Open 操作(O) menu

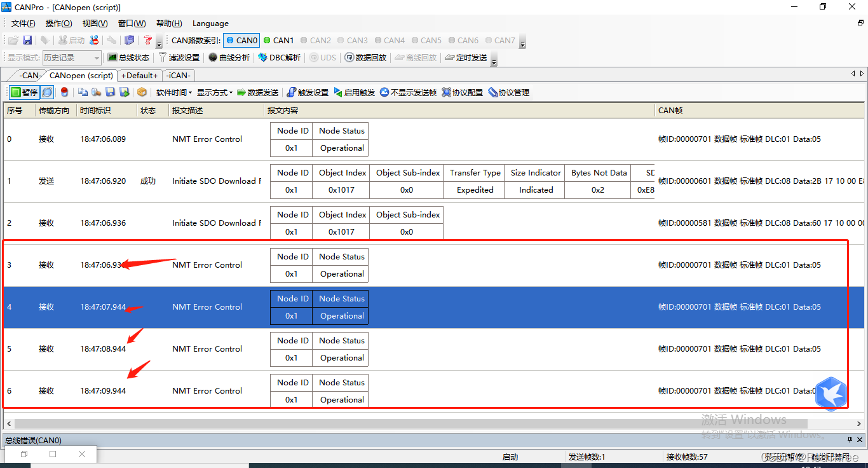click(x=59, y=23)
